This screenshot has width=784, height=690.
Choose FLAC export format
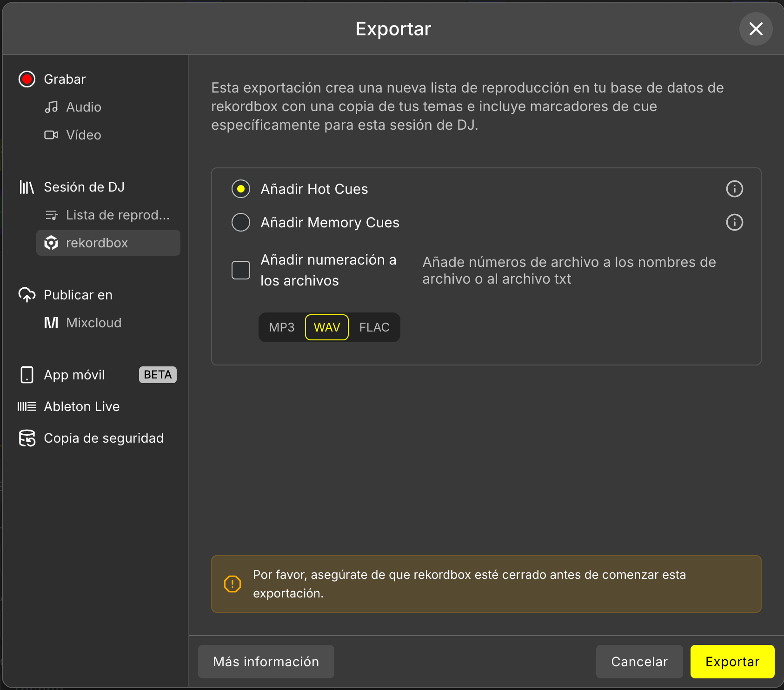coord(374,327)
